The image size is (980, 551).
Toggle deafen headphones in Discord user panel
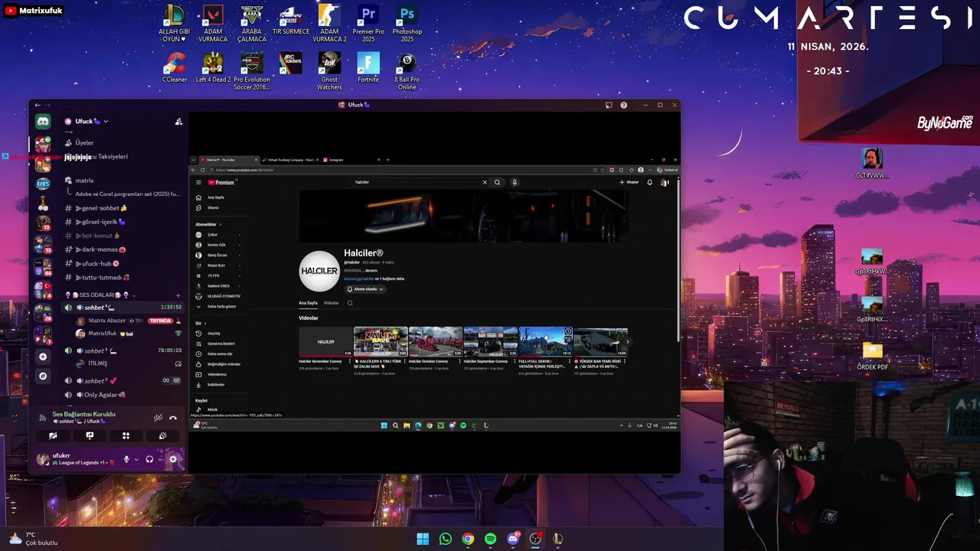[149, 459]
